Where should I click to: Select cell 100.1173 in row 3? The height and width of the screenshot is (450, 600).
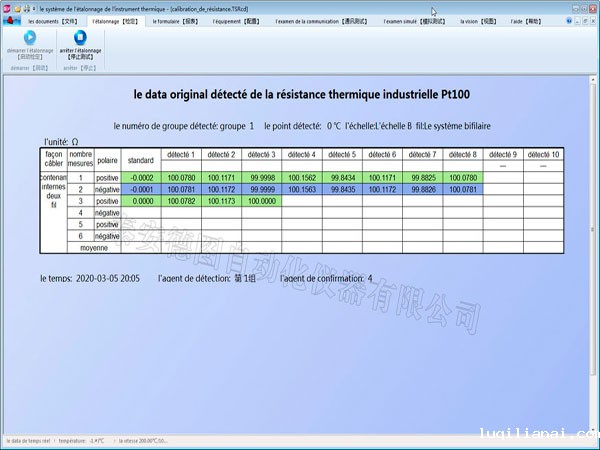(x=221, y=201)
